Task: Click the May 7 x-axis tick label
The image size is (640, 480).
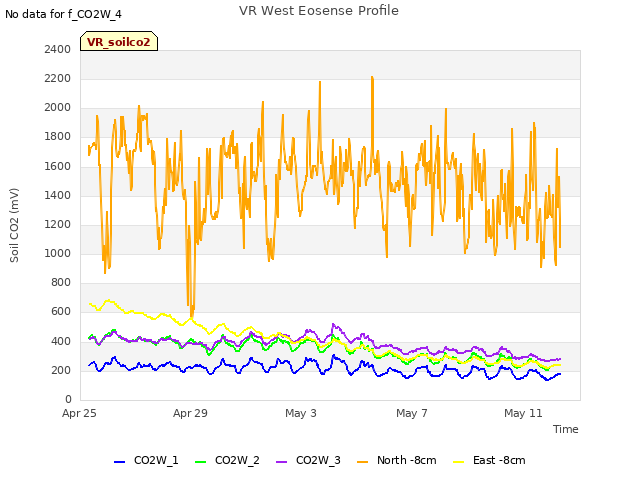Action: (x=412, y=413)
